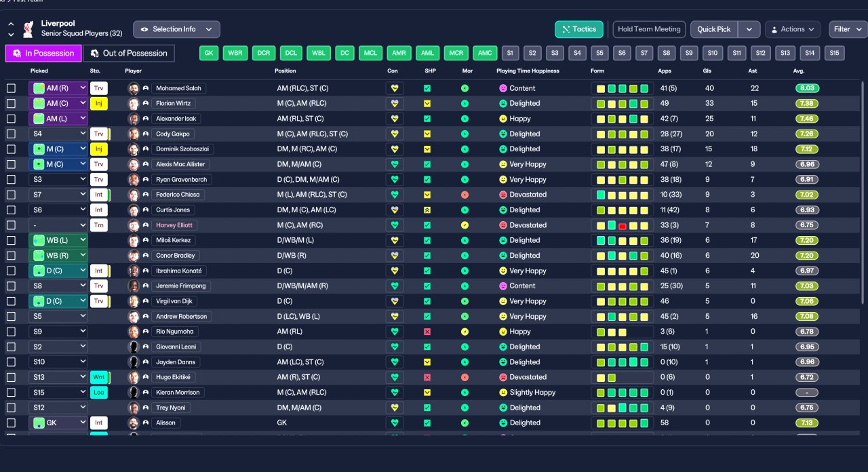Click the Devastated face icon for Hugo Ekitiké
868x472 pixels.
[503, 377]
